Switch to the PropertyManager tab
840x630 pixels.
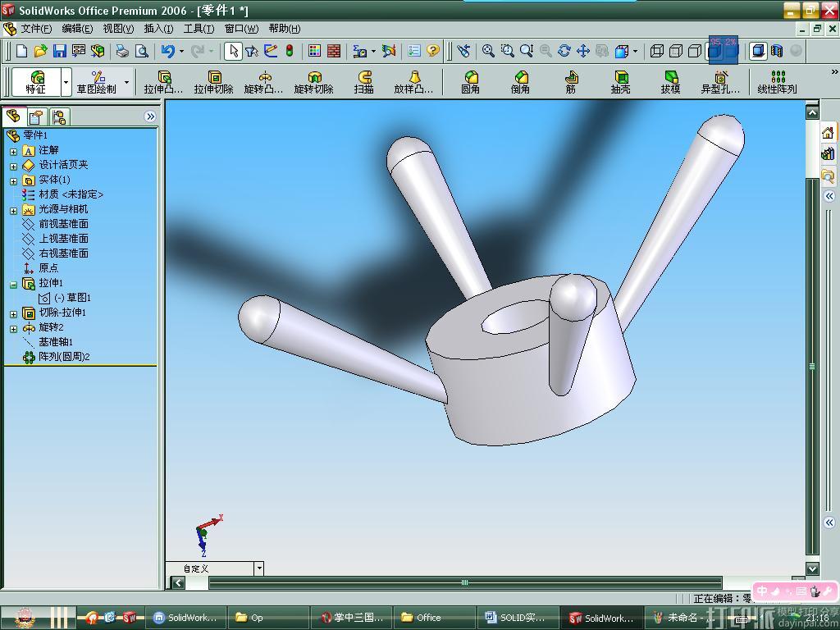pyautogui.click(x=37, y=116)
